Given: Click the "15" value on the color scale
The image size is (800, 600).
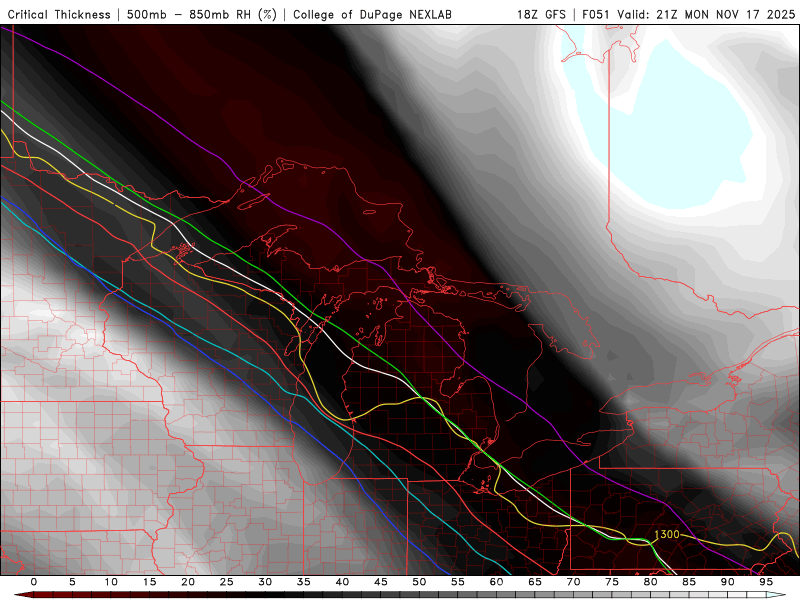Looking at the screenshot, I should [x=149, y=582].
